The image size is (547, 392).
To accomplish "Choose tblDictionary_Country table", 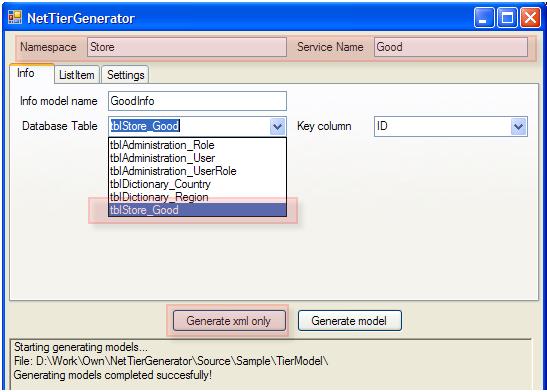I will click(197, 184).
